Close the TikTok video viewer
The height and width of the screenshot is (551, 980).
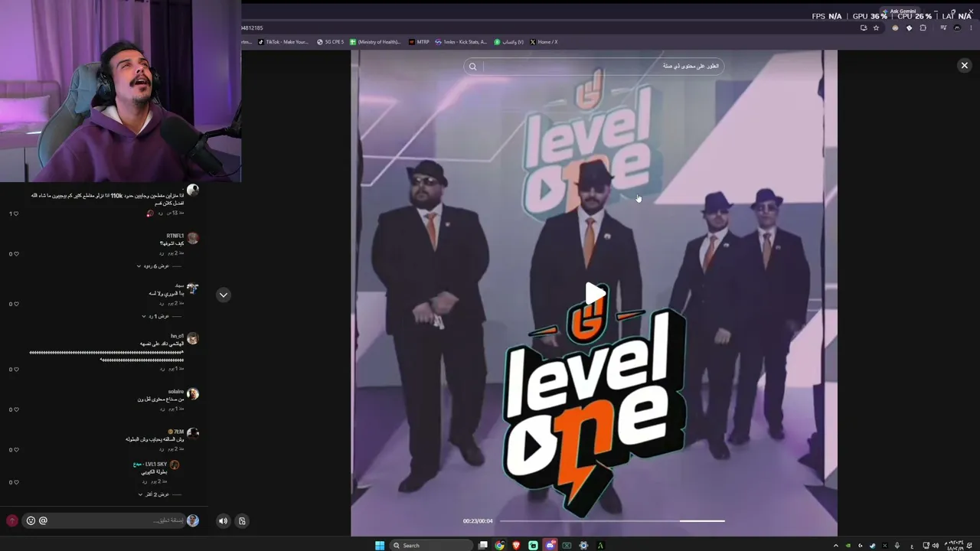pos(964,66)
